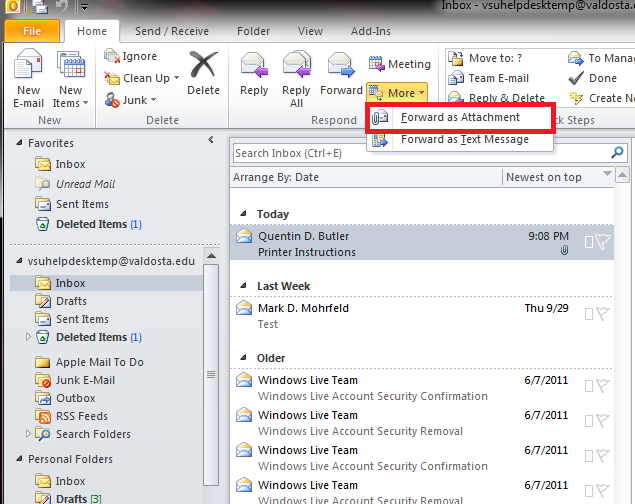This screenshot has width=635, height=504.
Task: Toggle flag on Quentin D. Butler email
Action: point(603,242)
